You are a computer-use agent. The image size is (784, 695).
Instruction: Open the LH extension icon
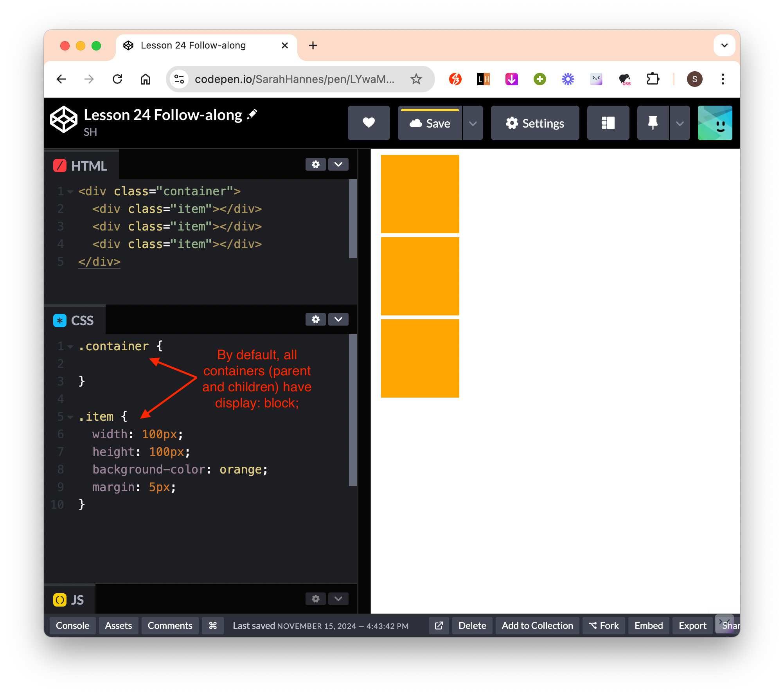coord(484,79)
